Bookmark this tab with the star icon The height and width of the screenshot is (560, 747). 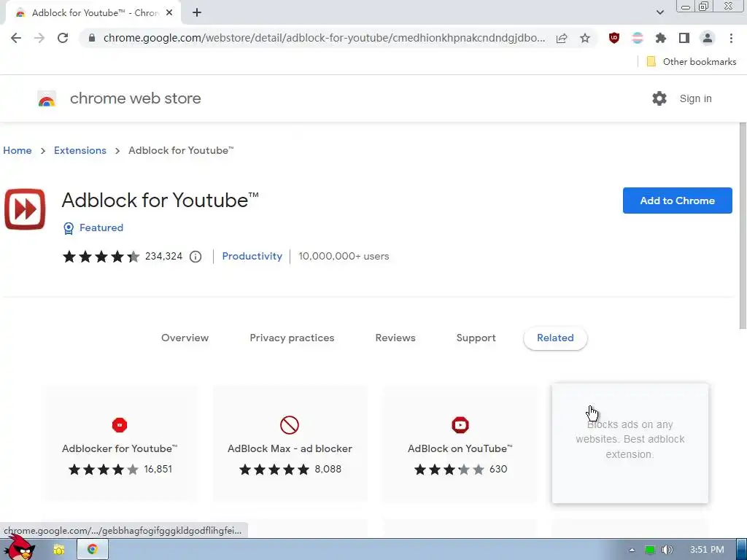[x=585, y=38]
